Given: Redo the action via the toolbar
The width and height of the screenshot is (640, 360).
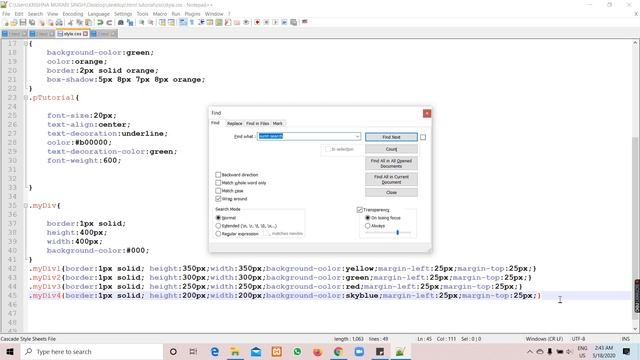Looking at the screenshot, I should point(109,22).
